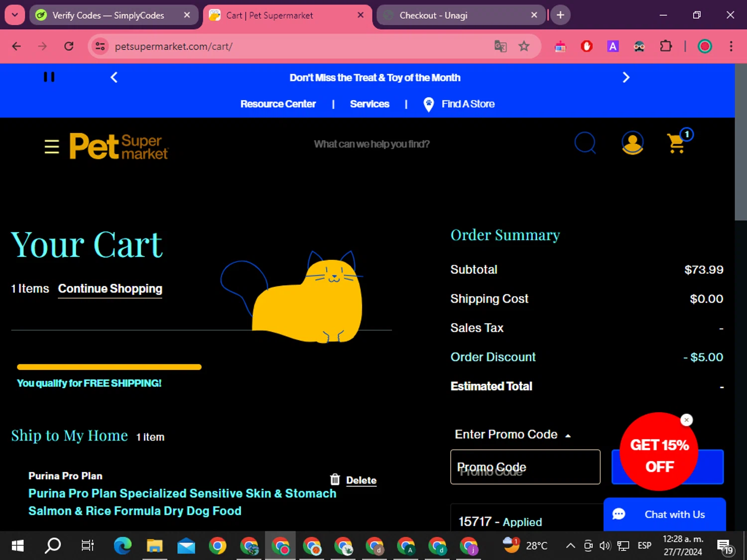Screen dimensions: 747x560
Task: Show next banner announcement
Action: pos(626,77)
